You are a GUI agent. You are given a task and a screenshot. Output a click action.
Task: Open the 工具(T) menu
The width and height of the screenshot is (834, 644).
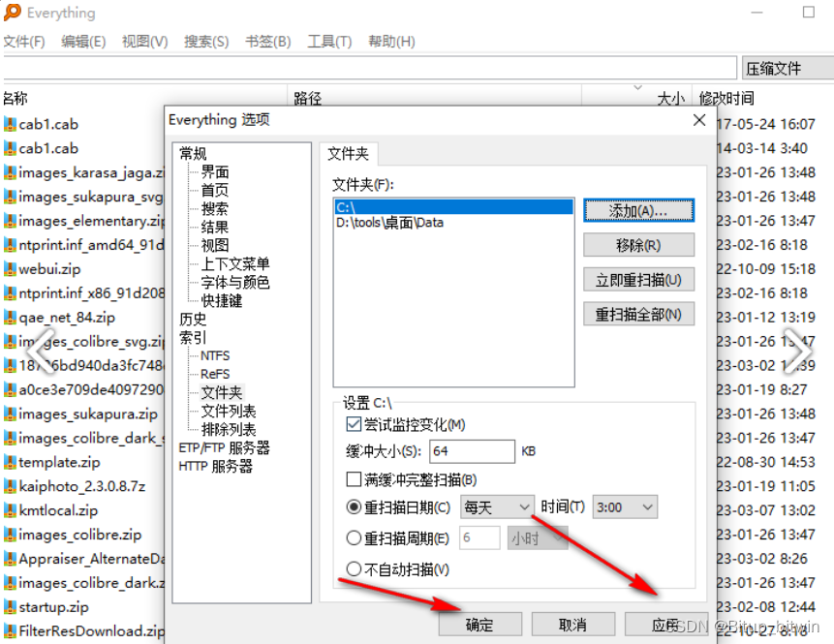[x=329, y=41]
